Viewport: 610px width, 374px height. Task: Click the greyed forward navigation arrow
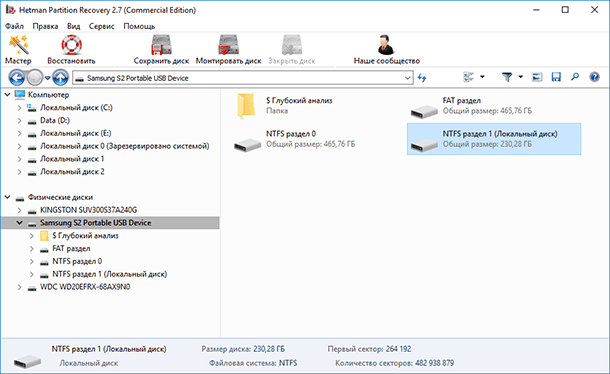click(35, 78)
